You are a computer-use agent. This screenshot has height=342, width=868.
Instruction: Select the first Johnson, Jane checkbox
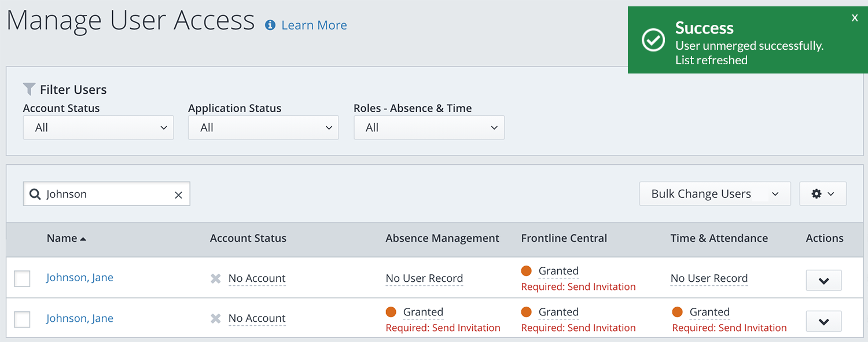(22, 278)
